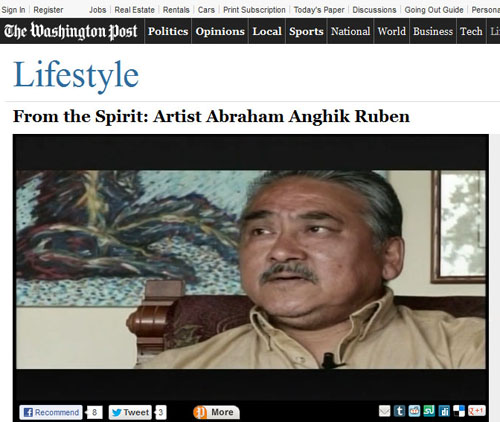
Task: Visit the Going Out Guide link
Action: tap(434, 10)
